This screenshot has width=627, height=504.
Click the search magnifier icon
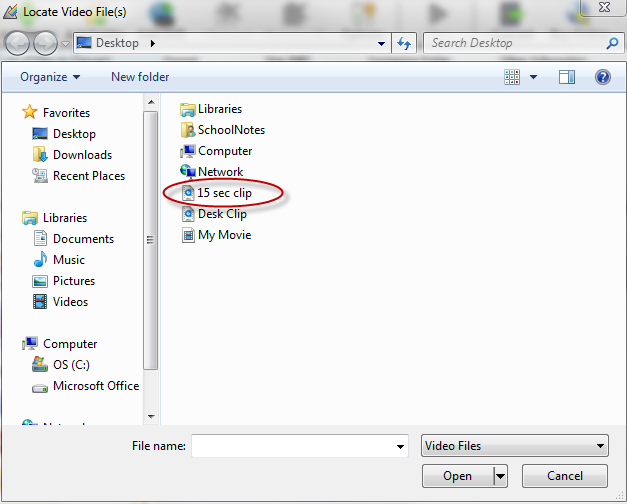tap(612, 43)
